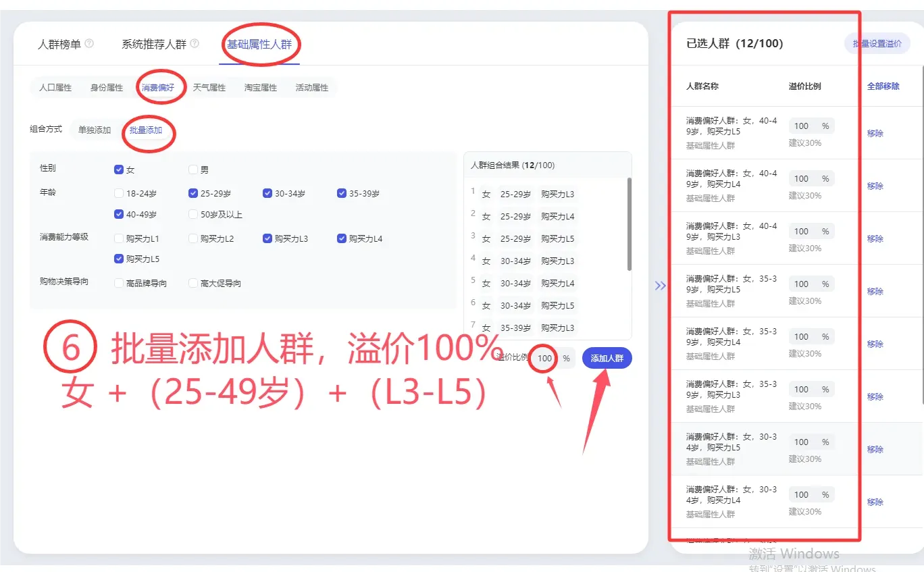Click the 批量设置溢价 button
Viewport: 924px width, 572px height.
[x=877, y=42]
